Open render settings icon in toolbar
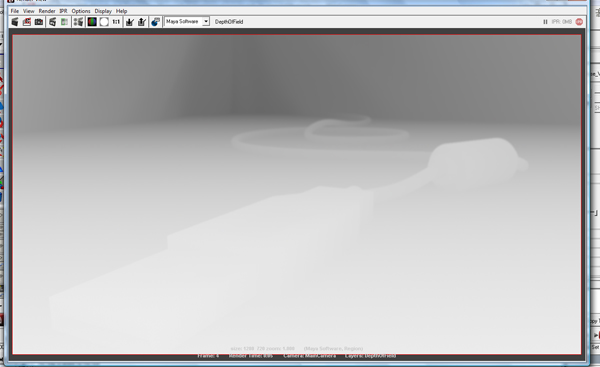 tap(78, 22)
